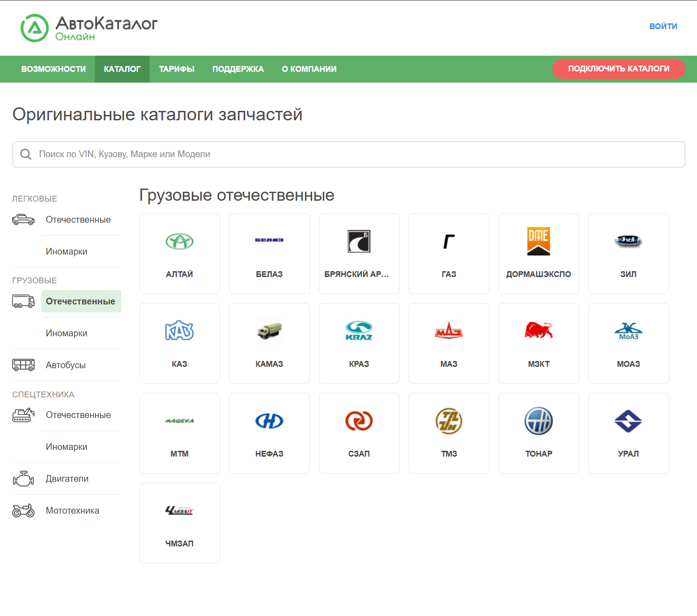Click the АЛТАЙ label text
Viewport: 697px width, 616px height.
[x=180, y=274]
